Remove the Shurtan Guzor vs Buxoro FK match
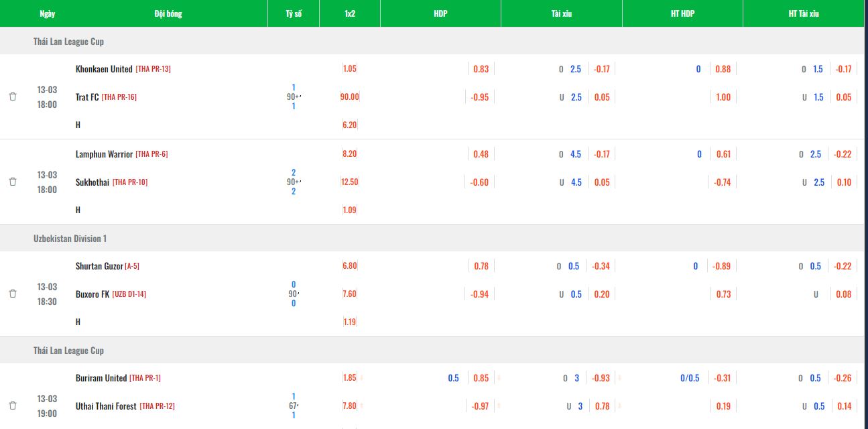The width and height of the screenshot is (868, 429). pos(13,294)
